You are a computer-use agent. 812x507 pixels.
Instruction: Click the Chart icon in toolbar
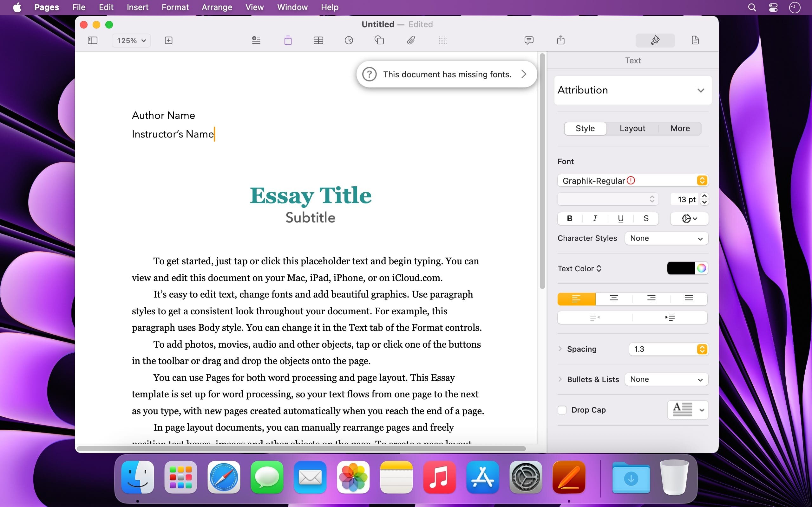pyautogui.click(x=349, y=41)
